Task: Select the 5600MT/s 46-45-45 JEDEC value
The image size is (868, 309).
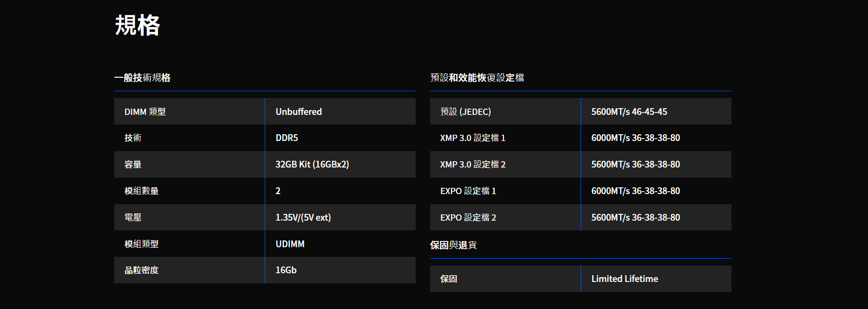Action: (629, 112)
